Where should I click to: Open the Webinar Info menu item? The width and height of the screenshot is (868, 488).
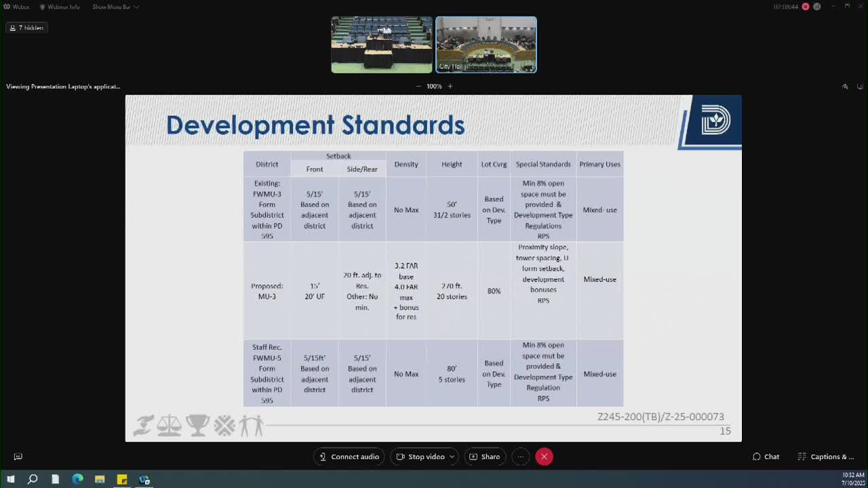[60, 7]
